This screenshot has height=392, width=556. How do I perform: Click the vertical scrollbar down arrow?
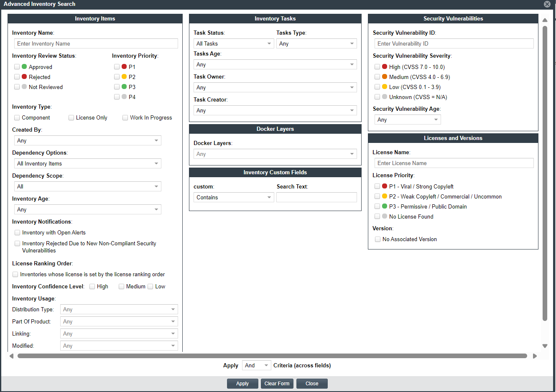[x=545, y=346]
